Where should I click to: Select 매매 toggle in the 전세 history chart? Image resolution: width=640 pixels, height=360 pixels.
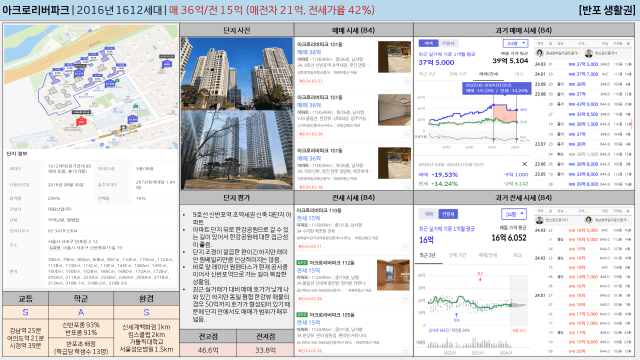tap(429, 214)
